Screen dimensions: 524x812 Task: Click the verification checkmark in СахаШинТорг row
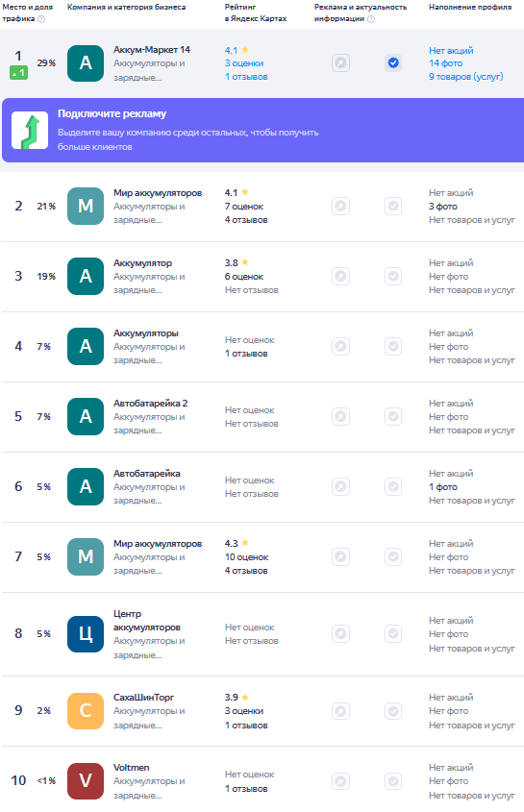(393, 710)
